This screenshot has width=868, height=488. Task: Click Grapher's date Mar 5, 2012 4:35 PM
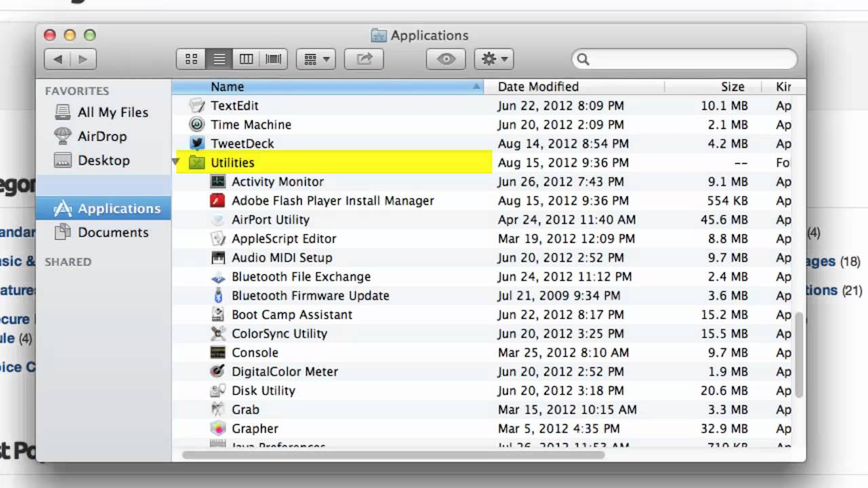point(559,428)
